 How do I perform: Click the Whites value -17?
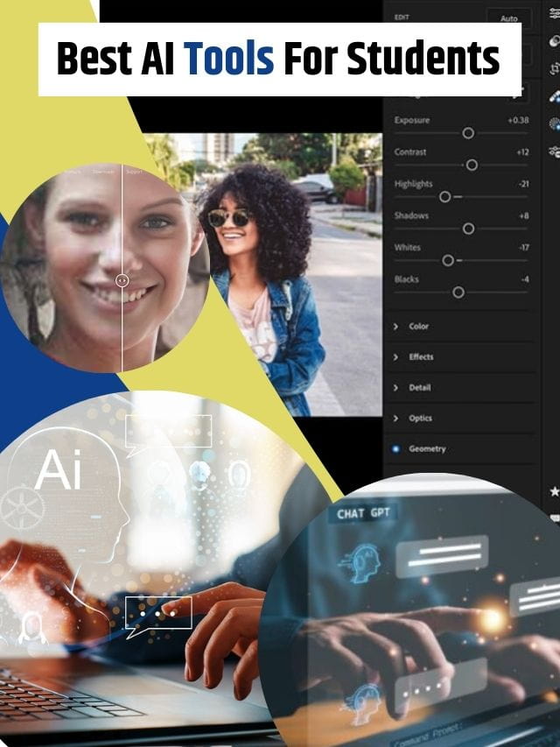coord(523,247)
